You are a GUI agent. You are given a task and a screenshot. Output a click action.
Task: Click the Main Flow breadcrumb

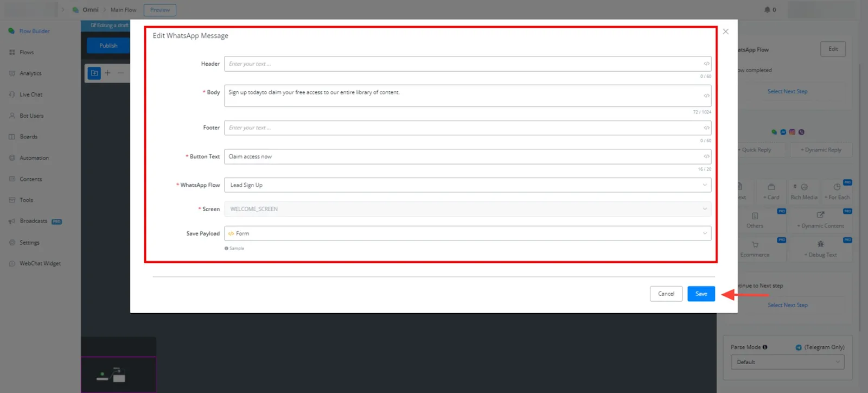(x=124, y=10)
